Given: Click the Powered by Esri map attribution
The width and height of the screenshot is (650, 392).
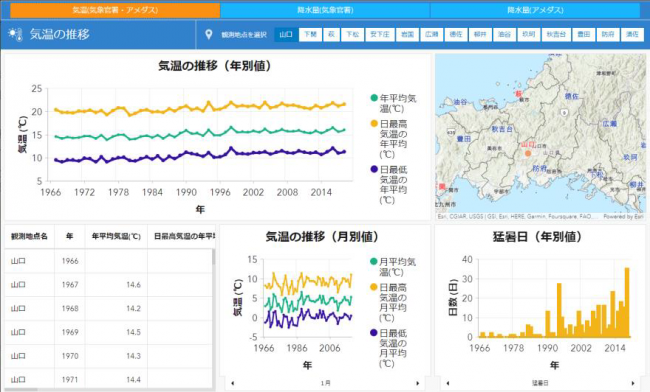Looking at the screenshot, I should [623, 216].
